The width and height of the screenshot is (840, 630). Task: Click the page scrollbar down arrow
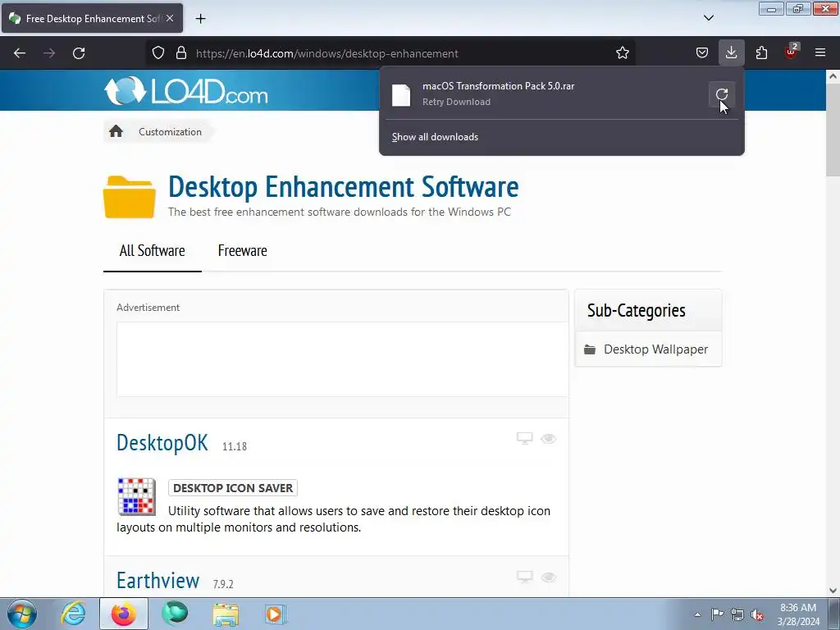pyautogui.click(x=833, y=591)
